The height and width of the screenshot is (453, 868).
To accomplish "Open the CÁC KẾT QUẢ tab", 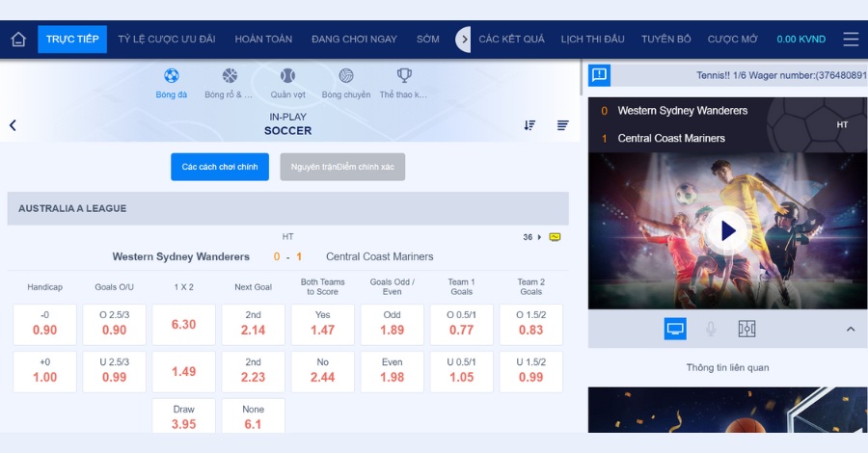I will coord(511,40).
